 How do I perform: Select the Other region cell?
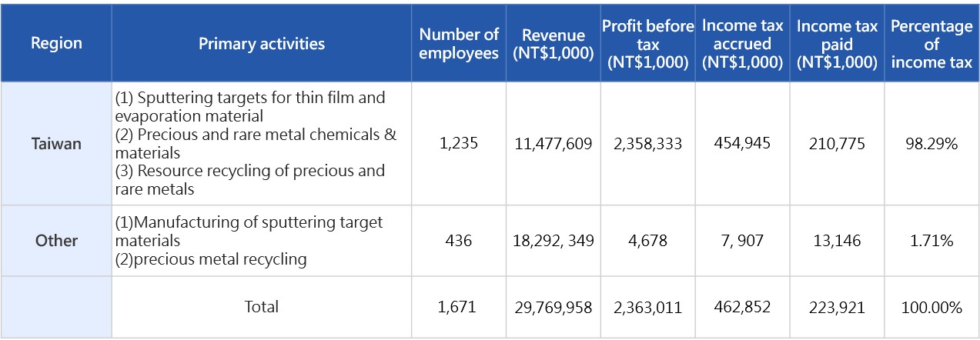pos(56,241)
